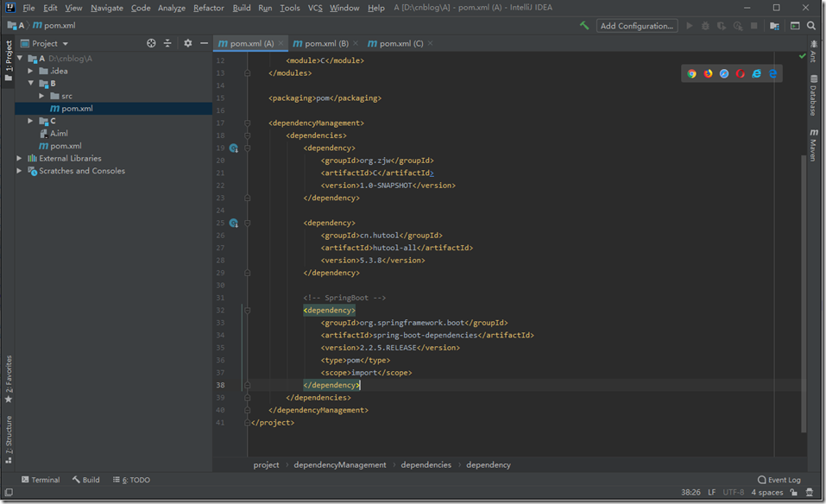Open pom.xml preview in Chrome

[691, 73]
